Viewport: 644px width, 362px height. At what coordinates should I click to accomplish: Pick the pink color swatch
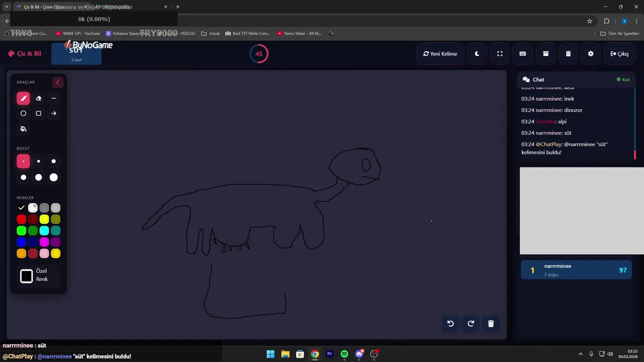coord(44,254)
